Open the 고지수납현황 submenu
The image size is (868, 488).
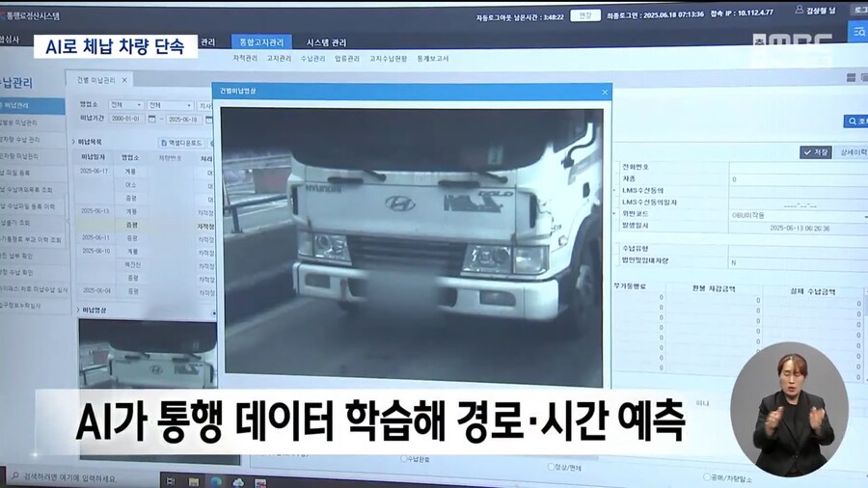[388, 58]
